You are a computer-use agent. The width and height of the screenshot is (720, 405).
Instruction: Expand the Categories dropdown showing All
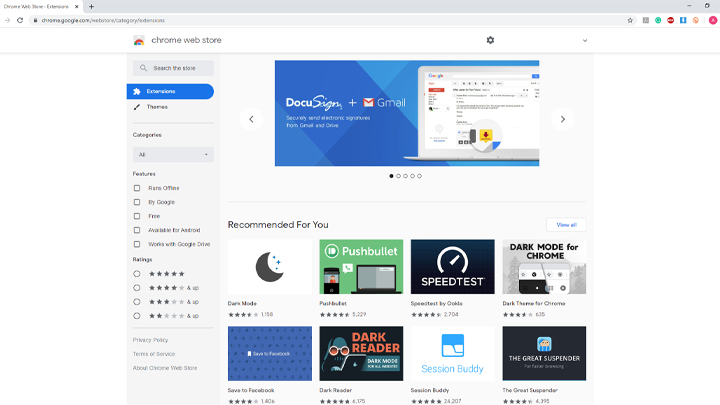(x=173, y=155)
